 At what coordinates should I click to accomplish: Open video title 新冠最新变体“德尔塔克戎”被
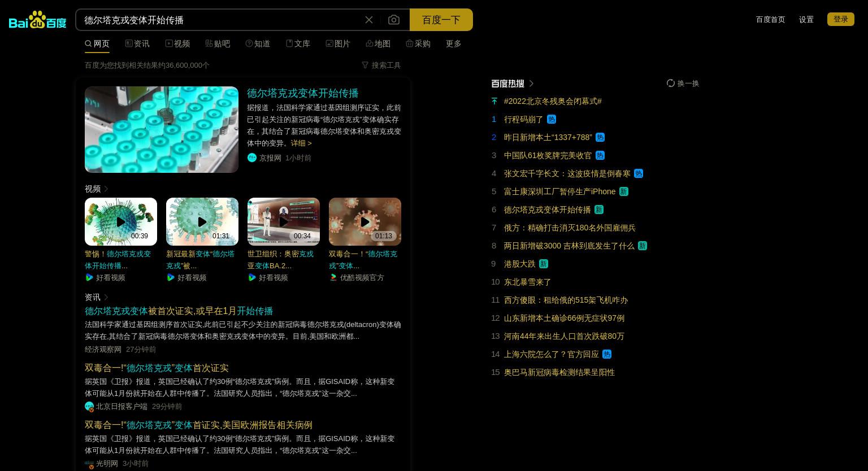click(200, 260)
